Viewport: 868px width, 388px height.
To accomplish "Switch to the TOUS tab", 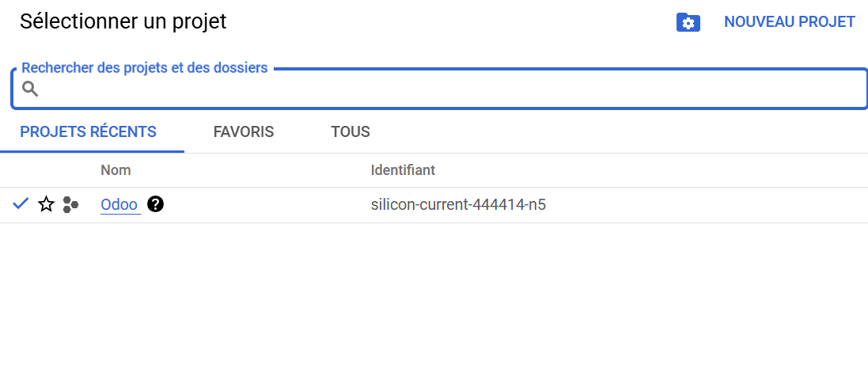I will point(351,132).
